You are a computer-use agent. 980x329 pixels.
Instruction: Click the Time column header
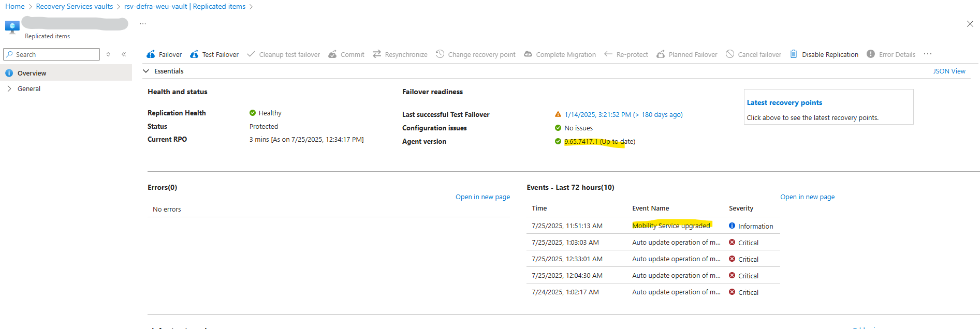tap(539, 208)
